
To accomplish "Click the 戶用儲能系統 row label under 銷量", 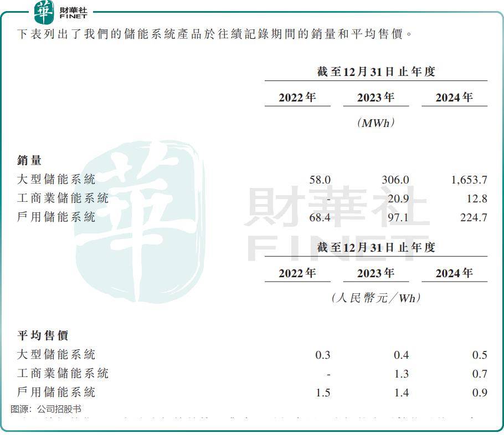I will 56,217.
